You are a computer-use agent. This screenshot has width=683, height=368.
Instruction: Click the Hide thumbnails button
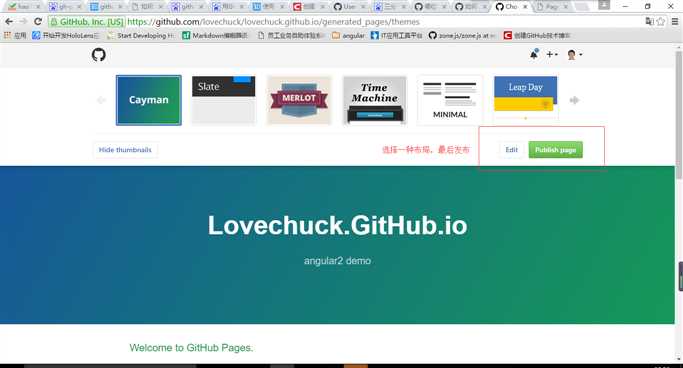click(125, 150)
